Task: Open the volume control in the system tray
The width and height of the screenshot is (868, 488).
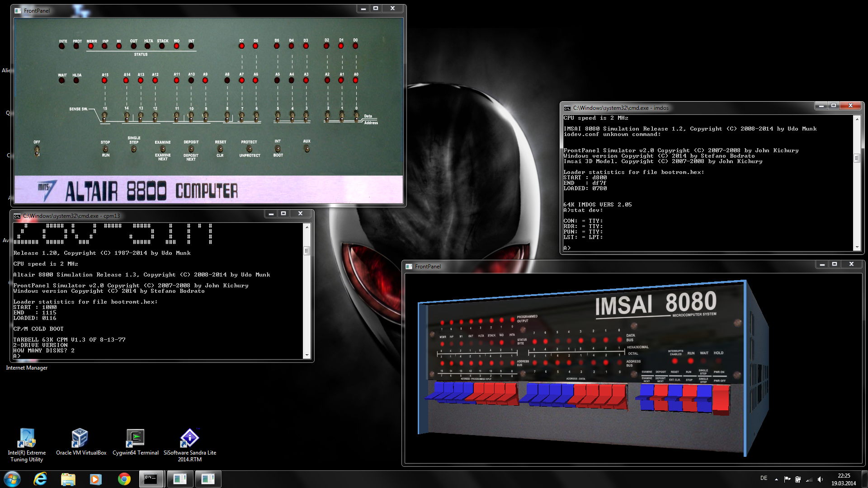Action: [821, 479]
